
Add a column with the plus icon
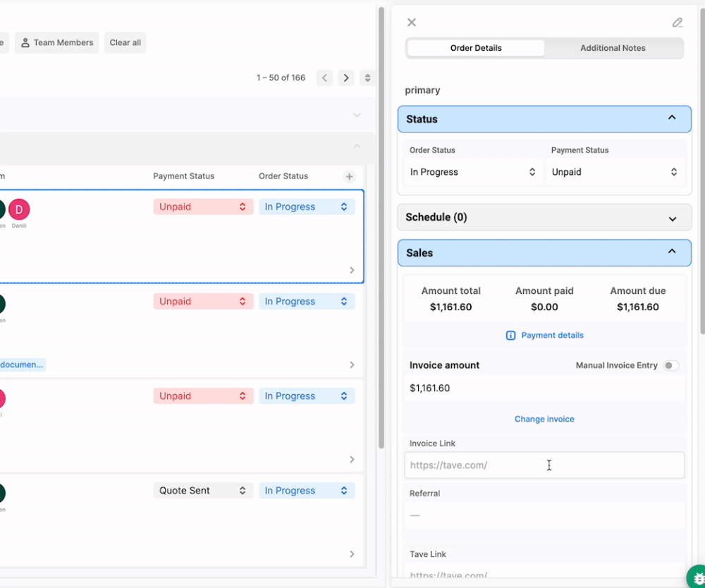tap(350, 177)
